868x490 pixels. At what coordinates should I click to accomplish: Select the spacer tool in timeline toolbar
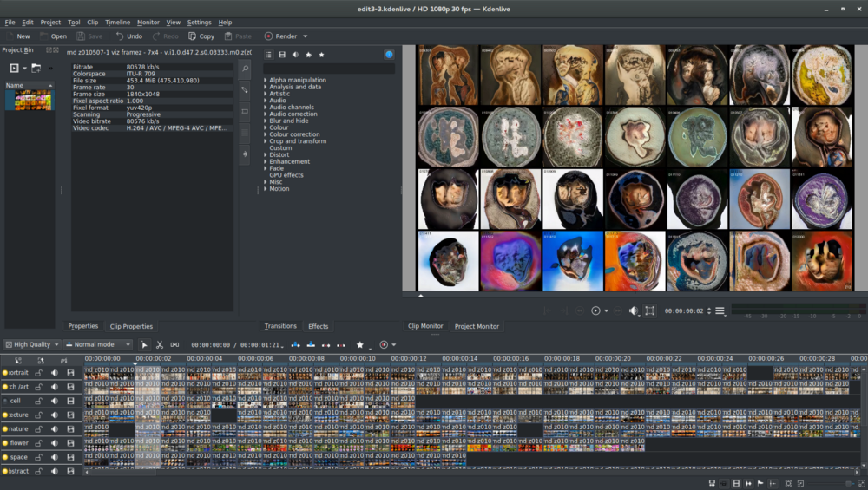[173, 345]
